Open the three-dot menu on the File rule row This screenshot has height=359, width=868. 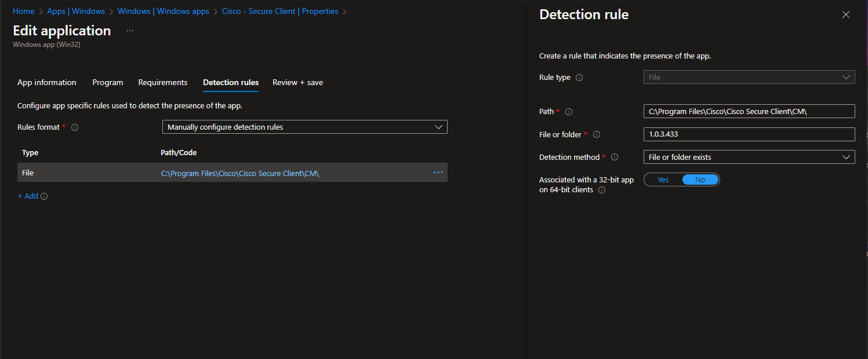coord(438,173)
